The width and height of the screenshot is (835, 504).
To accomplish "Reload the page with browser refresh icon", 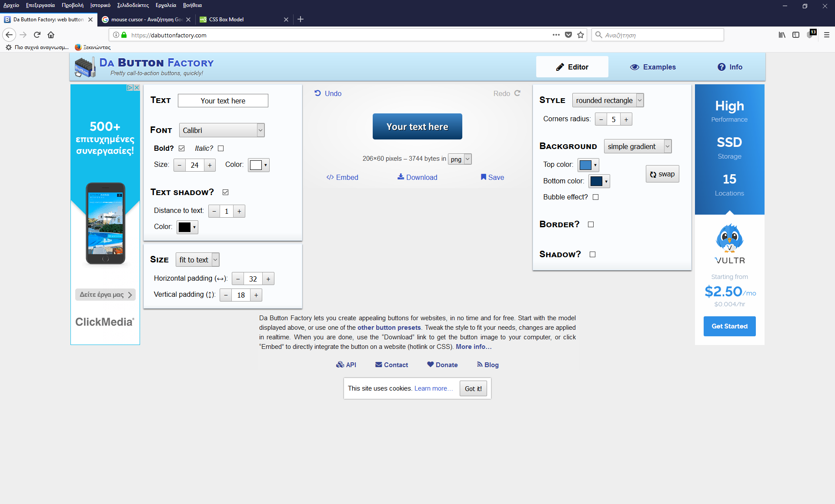I will coord(37,35).
